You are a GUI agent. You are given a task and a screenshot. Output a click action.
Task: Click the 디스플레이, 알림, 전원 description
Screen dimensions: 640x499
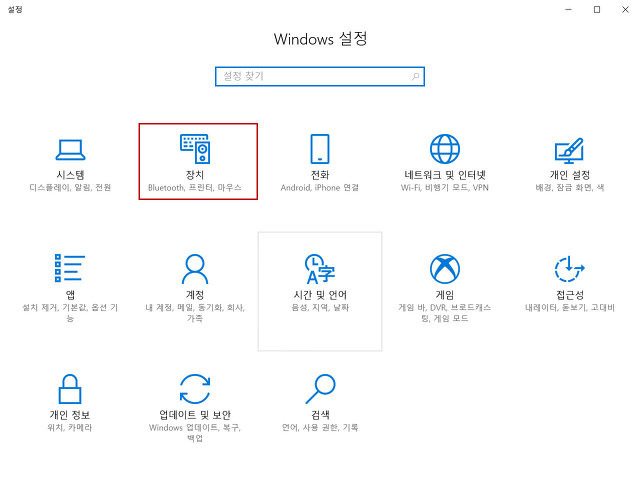[70, 188]
